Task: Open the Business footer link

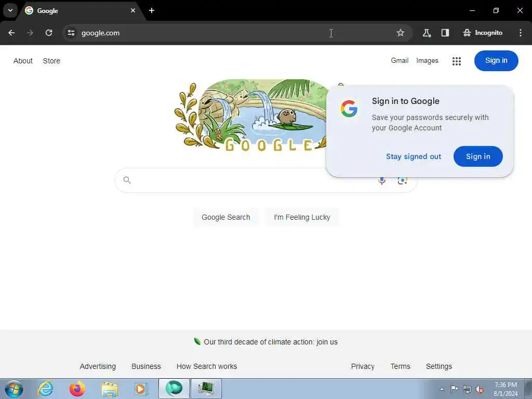Action: [x=146, y=366]
